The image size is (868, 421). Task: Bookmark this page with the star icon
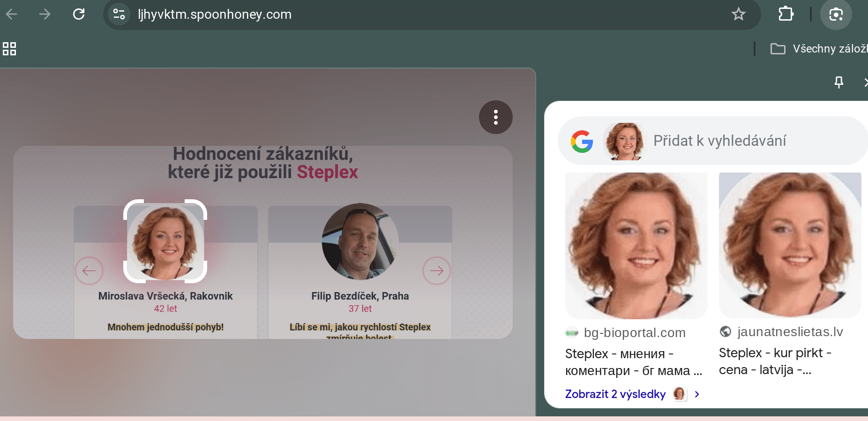tap(739, 14)
